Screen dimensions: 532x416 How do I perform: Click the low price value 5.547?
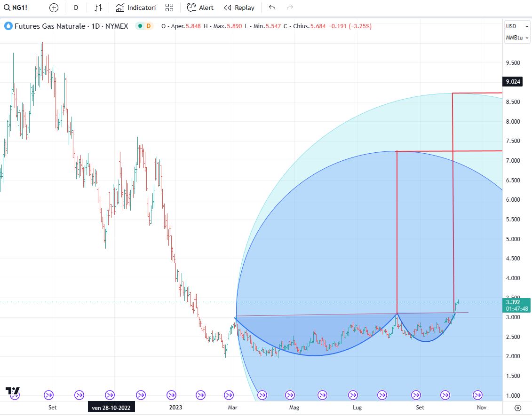(273, 26)
